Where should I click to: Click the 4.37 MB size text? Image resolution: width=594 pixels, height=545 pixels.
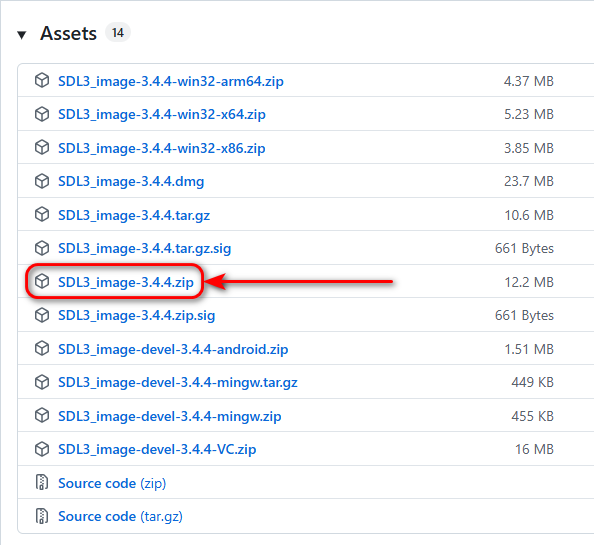pyautogui.click(x=529, y=81)
